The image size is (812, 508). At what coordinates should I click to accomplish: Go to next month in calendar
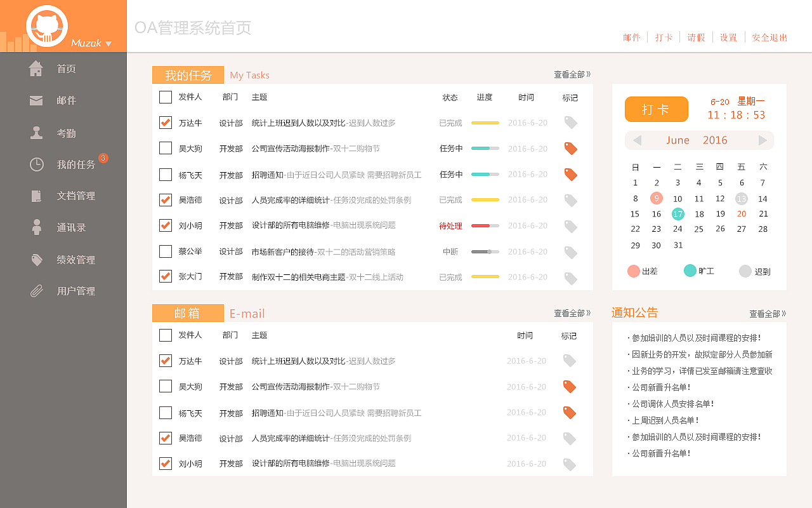click(x=763, y=140)
